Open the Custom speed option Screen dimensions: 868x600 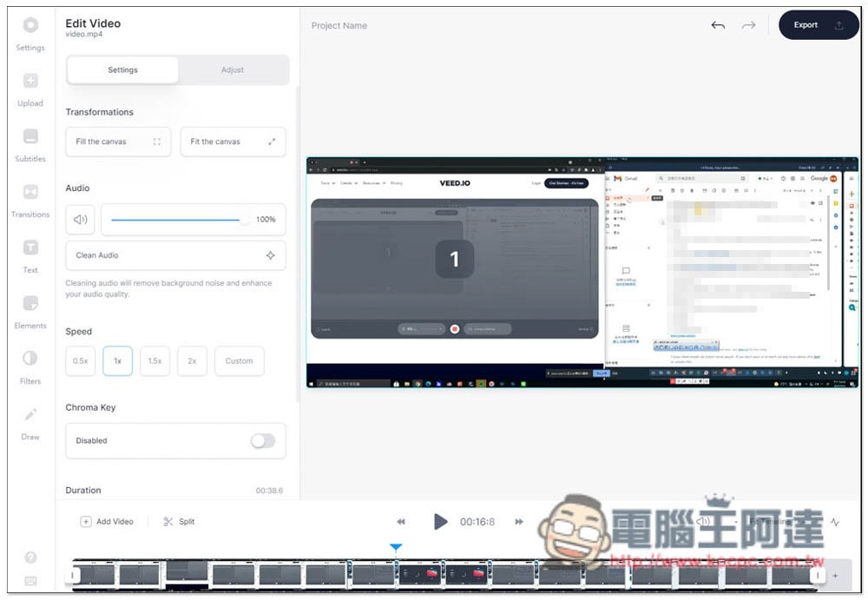[x=239, y=361]
